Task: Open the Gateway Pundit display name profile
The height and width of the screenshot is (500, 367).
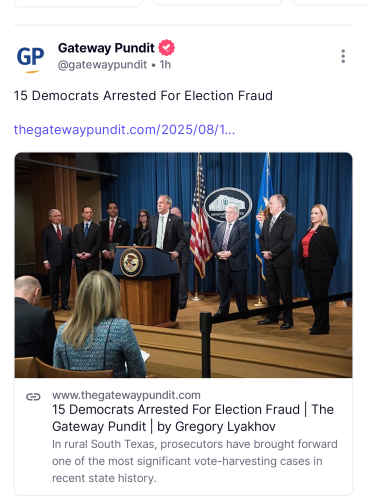Action: pos(106,48)
